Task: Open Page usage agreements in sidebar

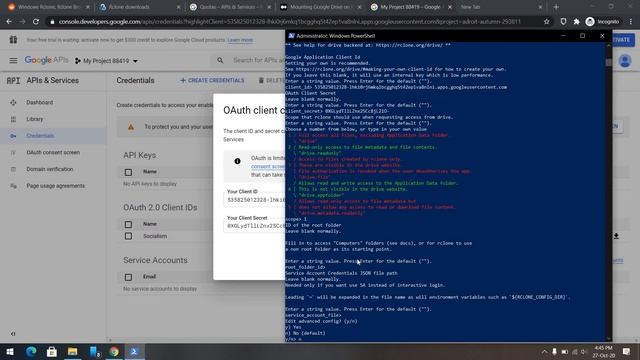Action: click(x=56, y=186)
